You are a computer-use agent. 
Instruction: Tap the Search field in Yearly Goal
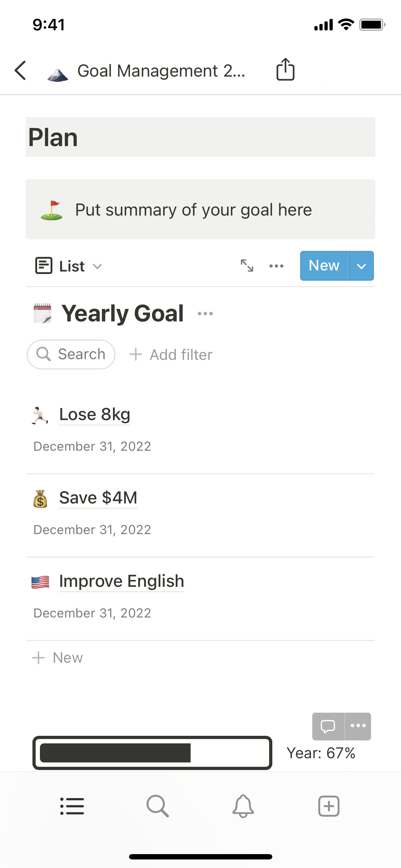tap(71, 355)
